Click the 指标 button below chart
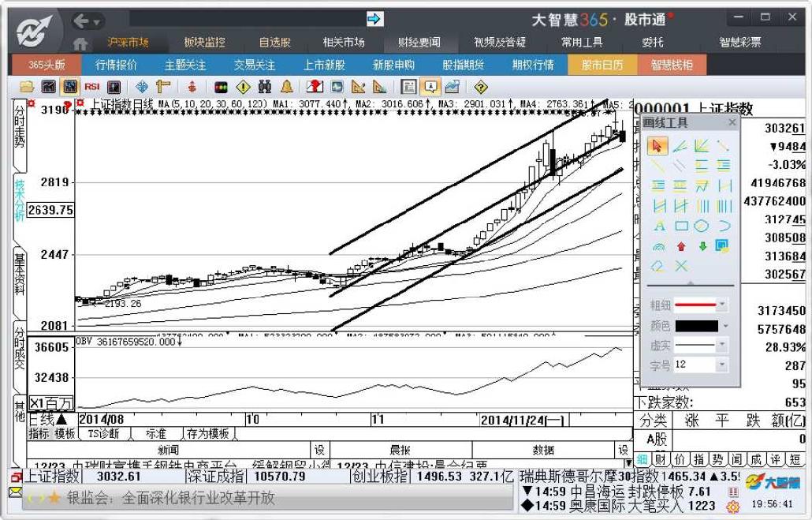812x520 pixels. (x=39, y=433)
